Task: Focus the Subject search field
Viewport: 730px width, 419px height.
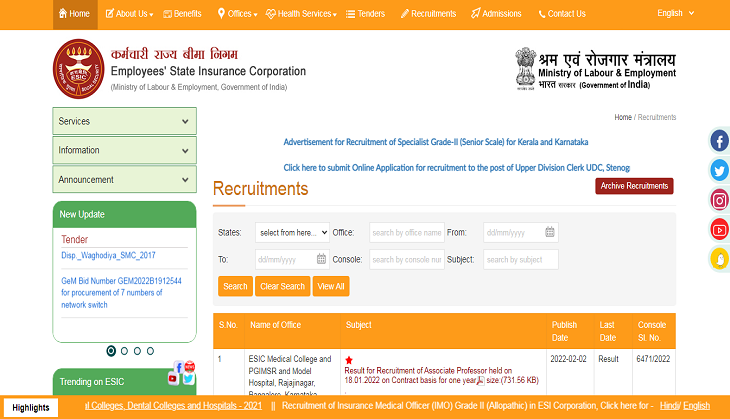Action: point(521,259)
